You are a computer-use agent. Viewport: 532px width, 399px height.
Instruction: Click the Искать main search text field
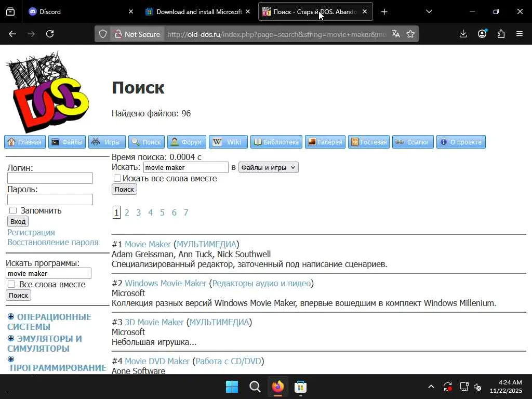pyautogui.click(x=185, y=167)
